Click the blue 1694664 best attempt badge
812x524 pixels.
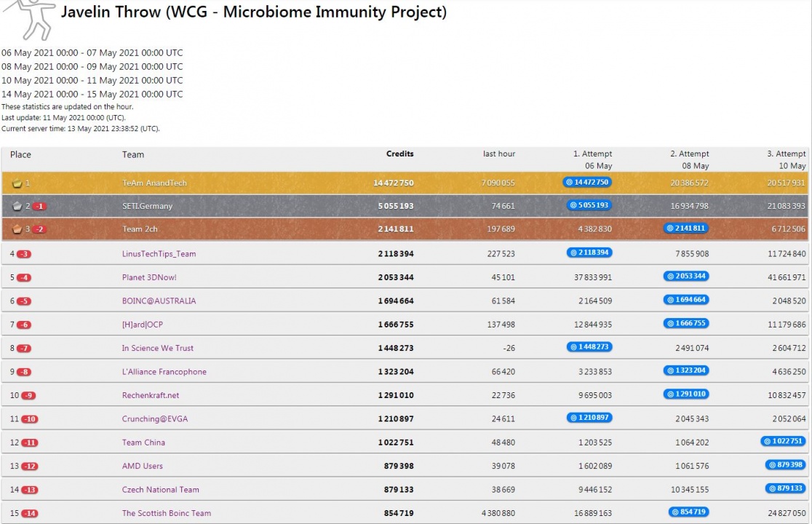pos(686,300)
